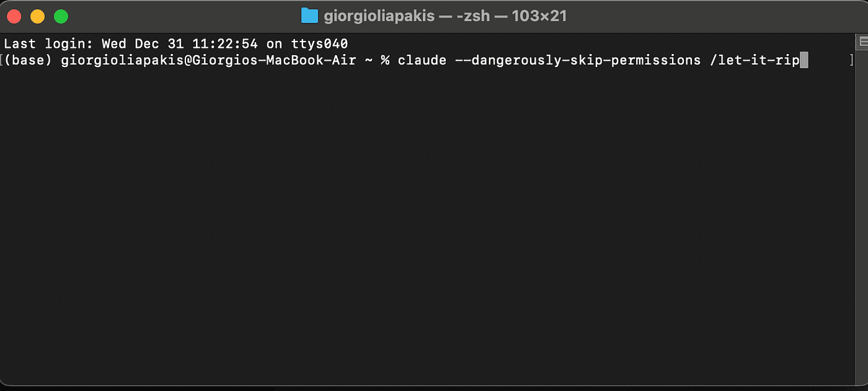Click the blue folder proxy icon in title bar
The height and width of the screenshot is (391, 868).
[x=309, y=16]
